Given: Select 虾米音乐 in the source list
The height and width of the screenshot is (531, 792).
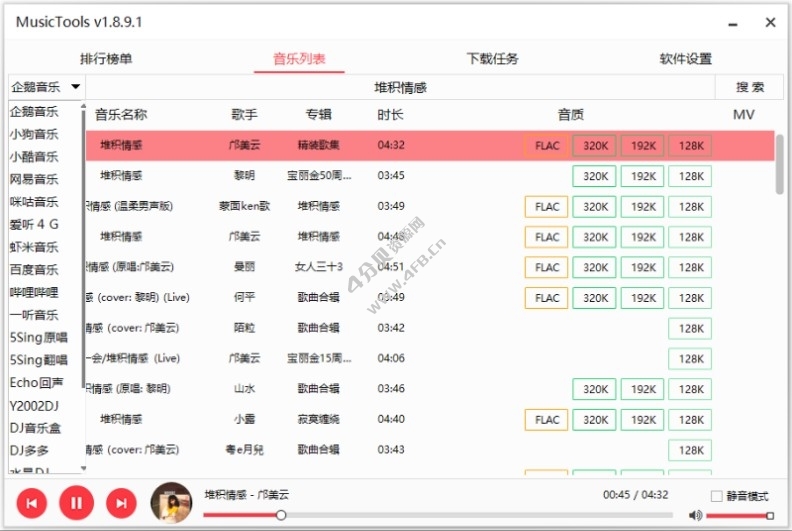Looking at the screenshot, I should (34, 247).
